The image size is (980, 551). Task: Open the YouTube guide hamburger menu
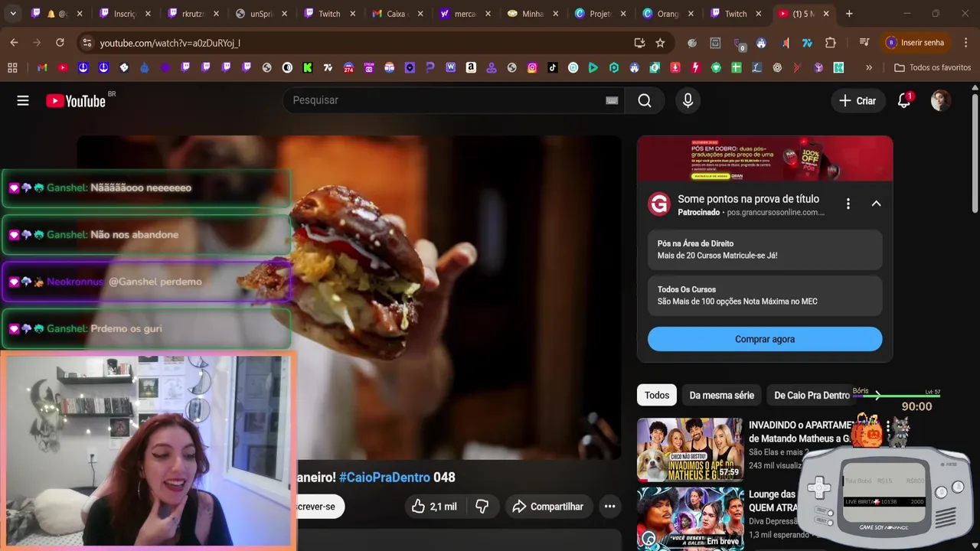click(x=23, y=100)
